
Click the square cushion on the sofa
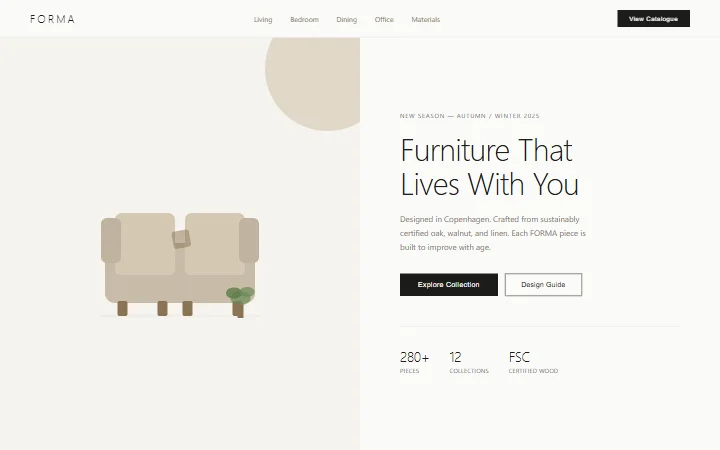coord(181,239)
